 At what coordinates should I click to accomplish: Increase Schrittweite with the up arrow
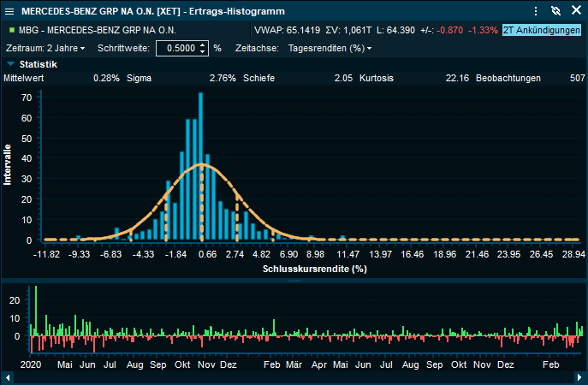[x=202, y=44]
